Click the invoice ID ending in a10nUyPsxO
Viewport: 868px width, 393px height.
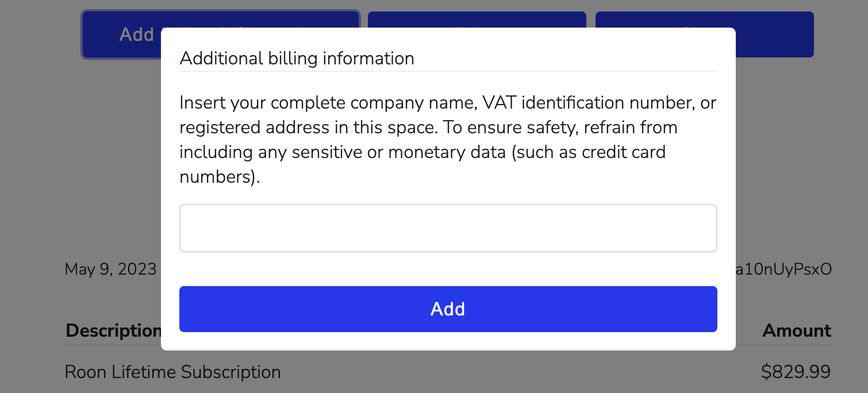783,269
